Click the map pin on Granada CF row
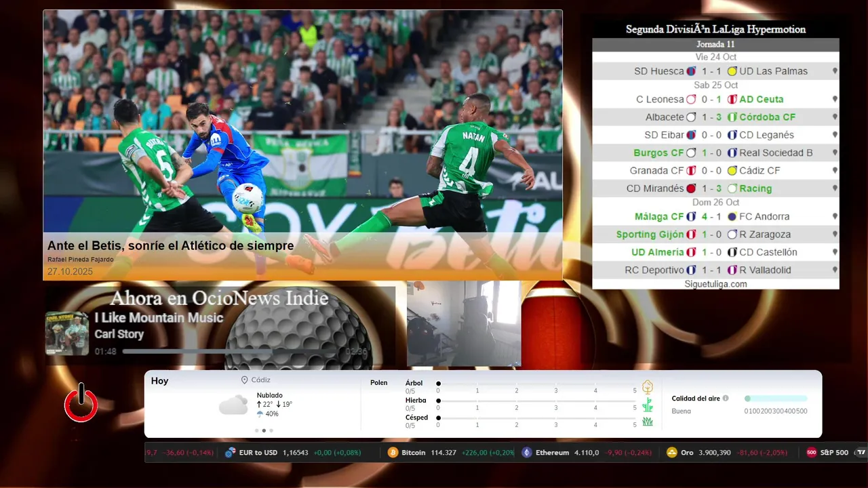Screen dimensions: 868x488 coord(835,171)
